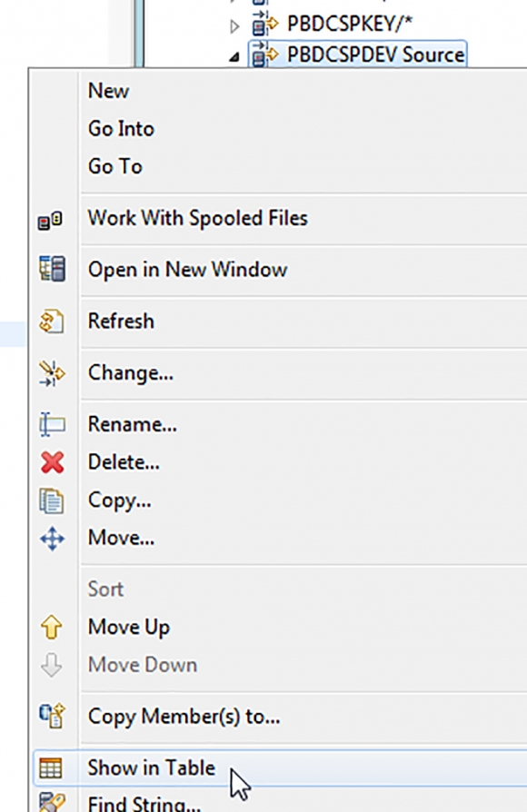Select the PBDCSPKEY/* filter item

click(x=350, y=24)
